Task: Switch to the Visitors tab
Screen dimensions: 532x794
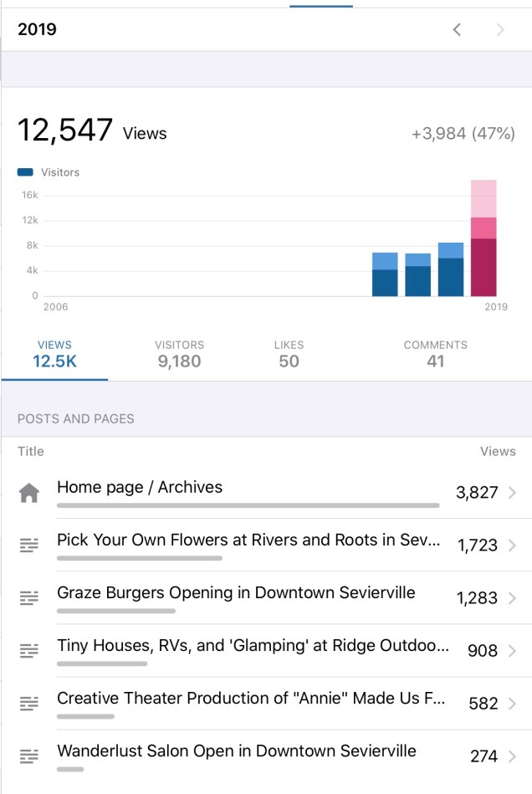Action: point(179,354)
